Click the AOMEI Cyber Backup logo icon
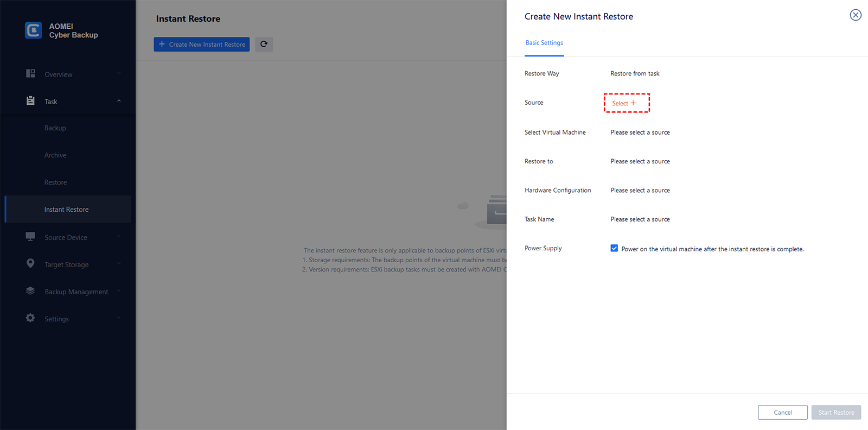 33,30
